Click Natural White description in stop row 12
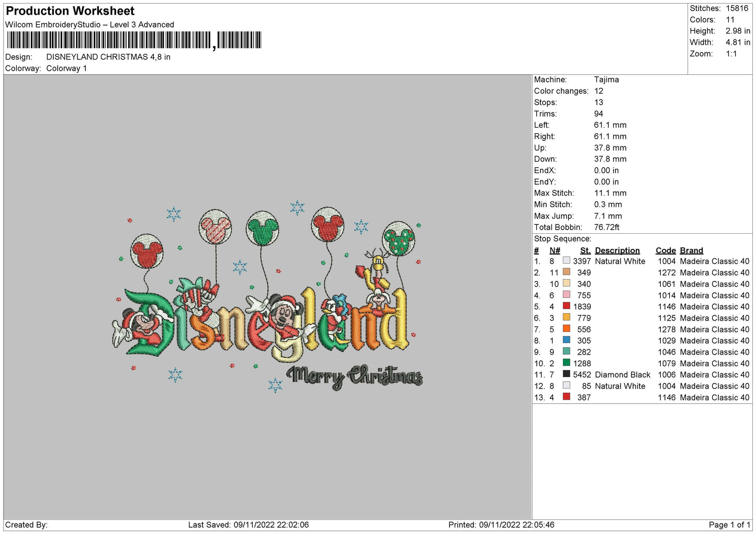This screenshot has height=534, width=756. 620,386
